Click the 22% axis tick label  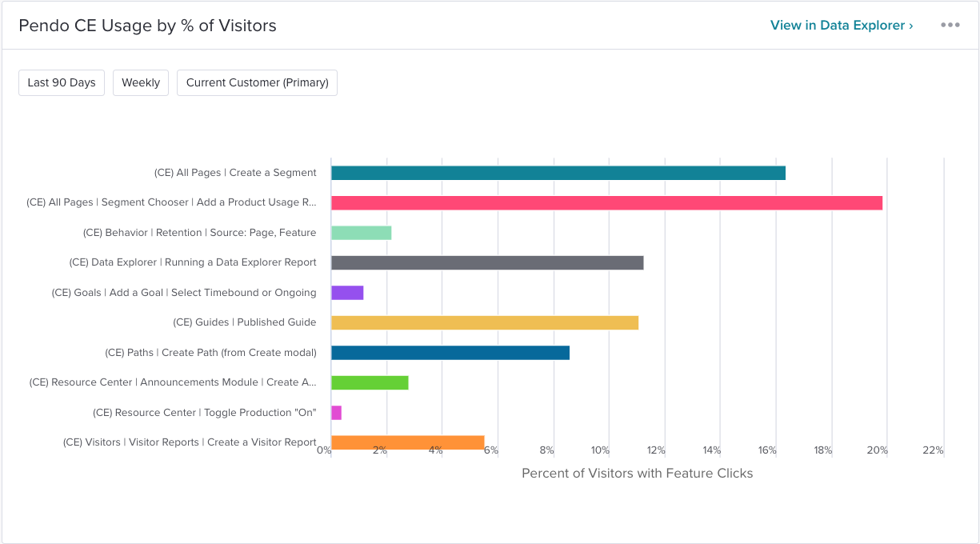(x=934, y=450)
